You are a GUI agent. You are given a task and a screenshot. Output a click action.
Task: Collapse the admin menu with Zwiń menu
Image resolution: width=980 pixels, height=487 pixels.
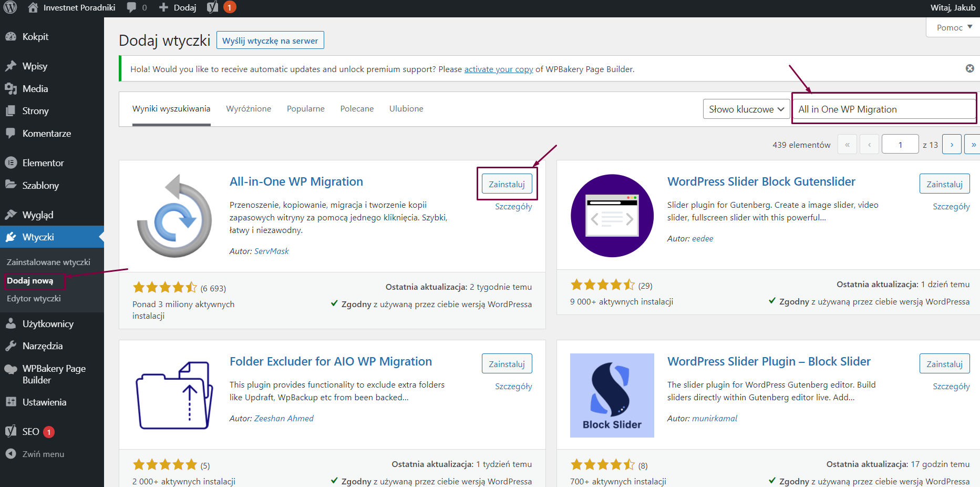click(43, 454)
